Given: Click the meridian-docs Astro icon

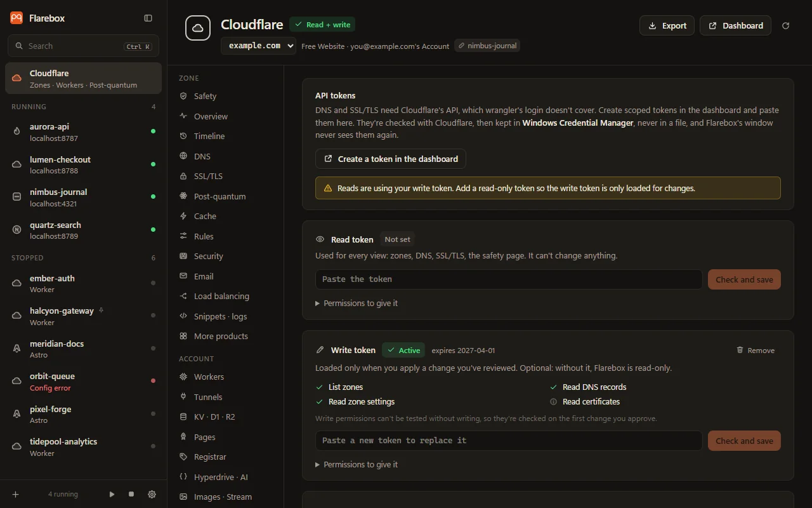Looking at the screenshot, I should click(x=17, y=349).
